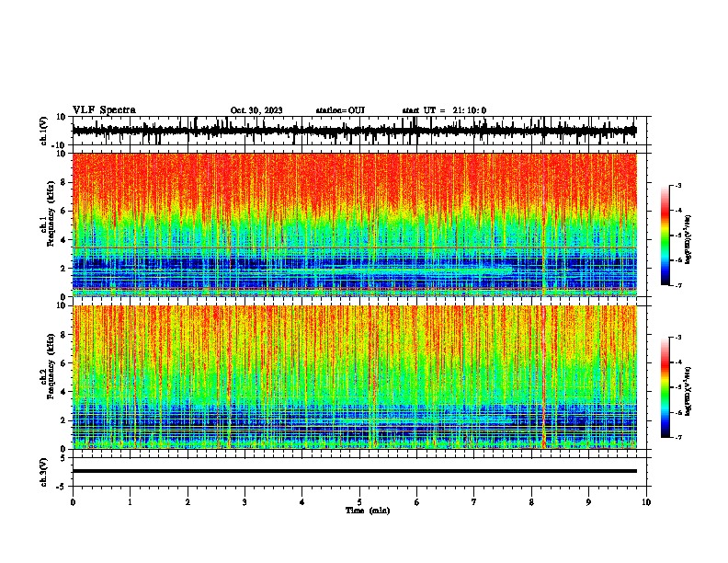Click the "2" kHz tick on ch.2 frequency axis
Image resolution: width=728 pixels, height=563 pixels.
63,420
